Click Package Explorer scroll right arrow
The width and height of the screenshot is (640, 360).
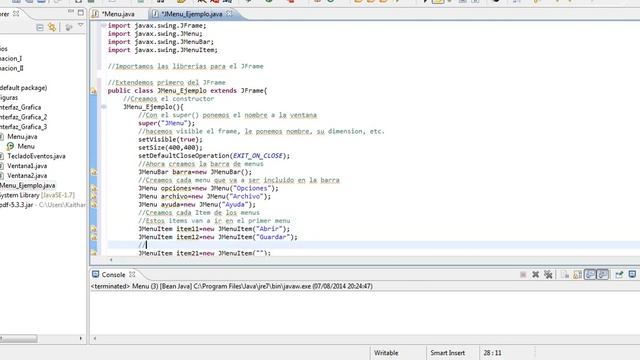point(80,338)
